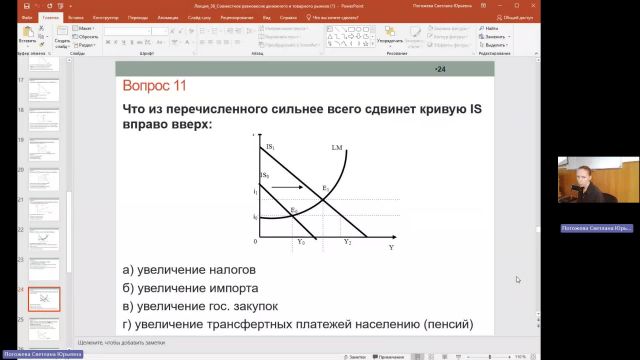
Task: Collapse the ribbon with the arrow
Action: [536, 53]
